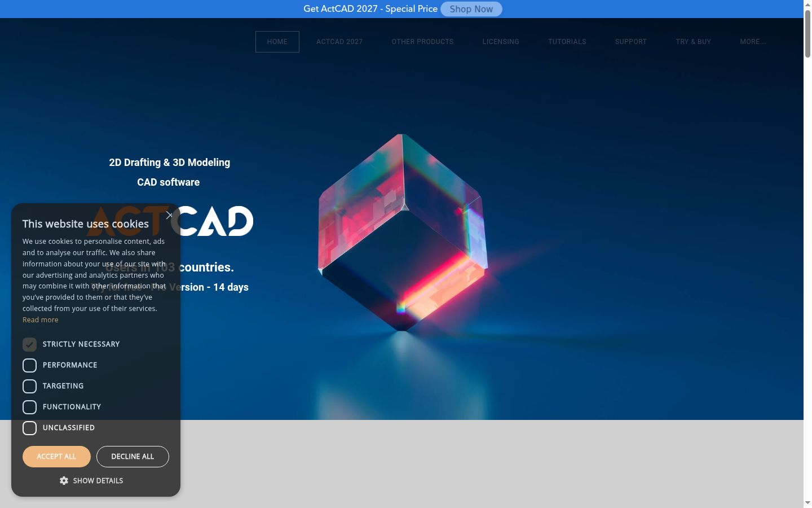Click the Performance label
This screenshot has height=508, width=812.
coord(70,365)
